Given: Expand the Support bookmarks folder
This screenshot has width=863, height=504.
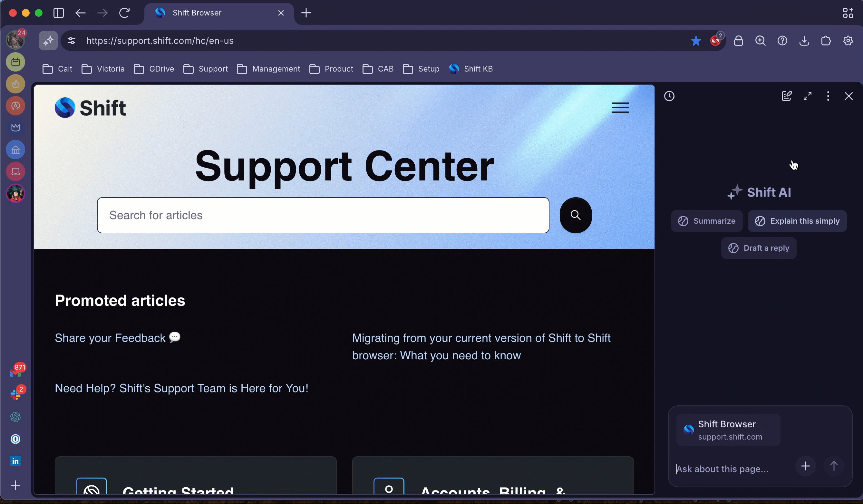Looking at the screenshot, I should pos(205,69).
